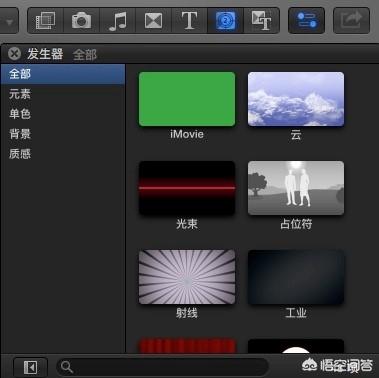Open the Effects browser icon in toolbar
Image resolution: width=379 pixels, height=378 pixels.
(45, 21)
